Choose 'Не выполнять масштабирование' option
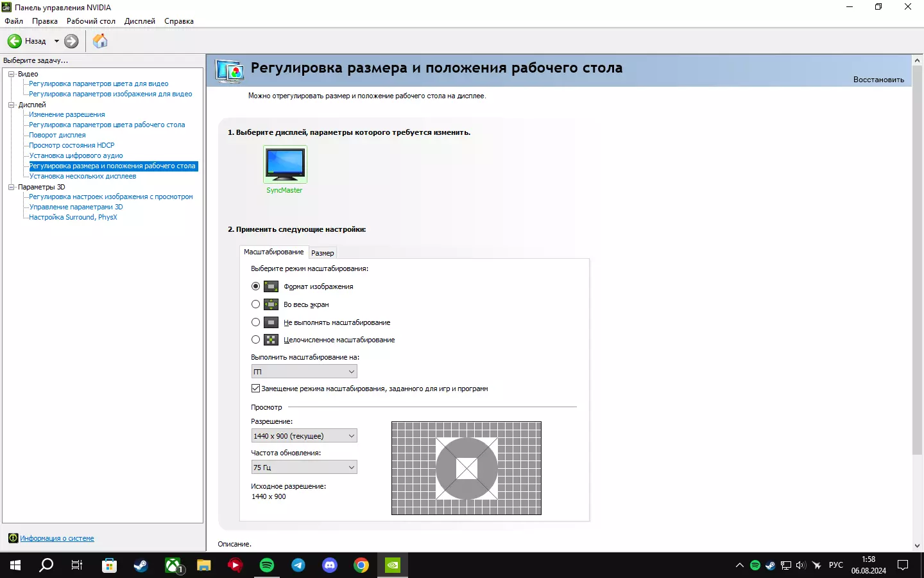924x578 pixels. click(x=256, y=322)
